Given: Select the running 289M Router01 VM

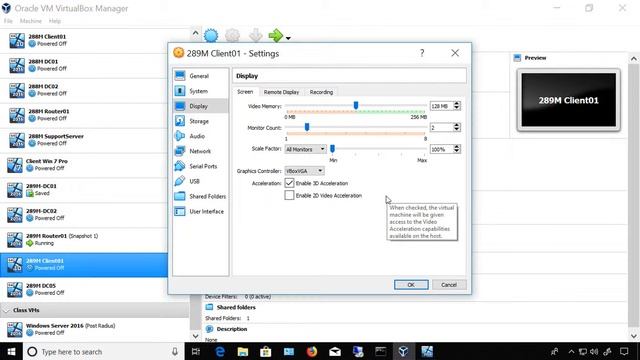Looking at the screenshot, I should pos(95,240).
